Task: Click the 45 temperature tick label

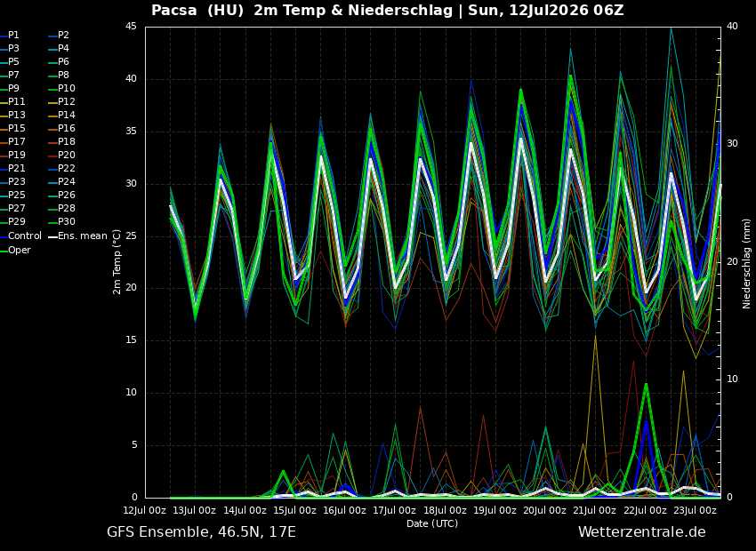Action: [x=132, y=27]
